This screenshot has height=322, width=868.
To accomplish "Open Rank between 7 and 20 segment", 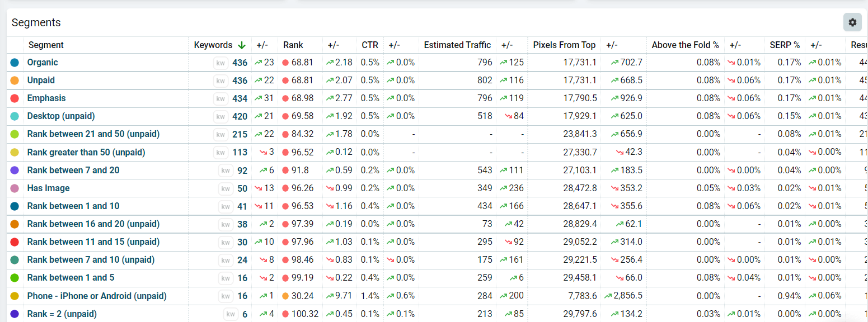I will (x=73, y=171).
